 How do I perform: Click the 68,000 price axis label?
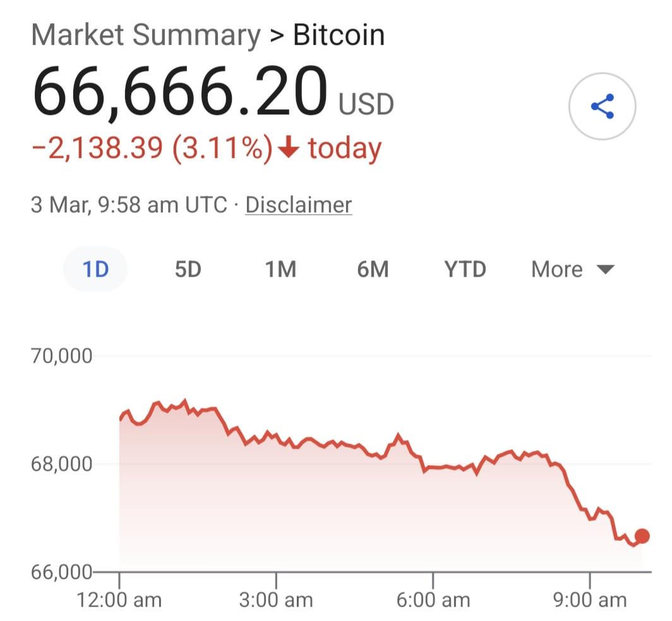(61, 464)
